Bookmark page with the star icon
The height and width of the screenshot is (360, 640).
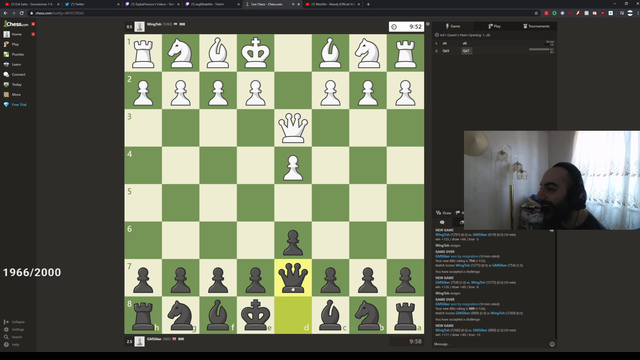click(536, 13)
